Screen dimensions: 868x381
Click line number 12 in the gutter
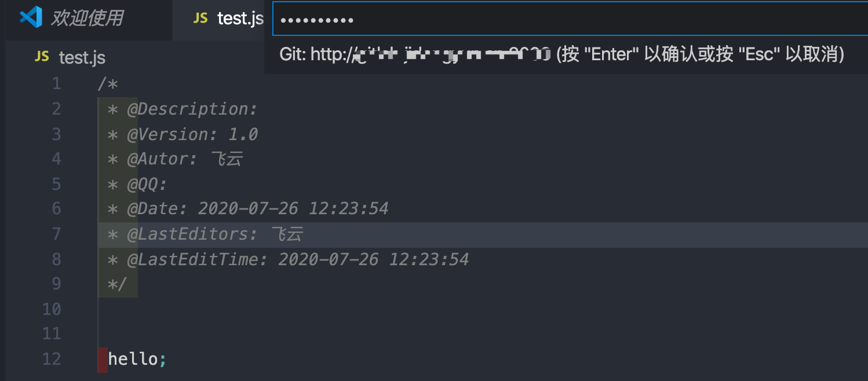pyautogui.click(x=52, y=359)
